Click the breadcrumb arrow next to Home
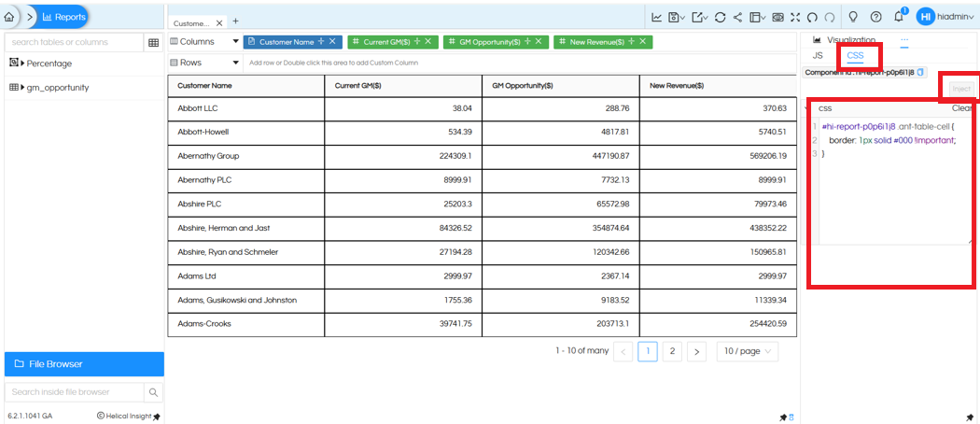Viewport: 980px width, 424px height. pyautogui.click(x=30, y=17)
